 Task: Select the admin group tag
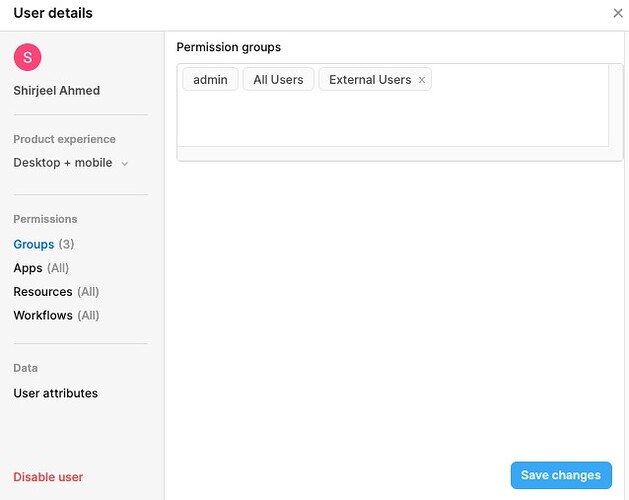point(210,79)
